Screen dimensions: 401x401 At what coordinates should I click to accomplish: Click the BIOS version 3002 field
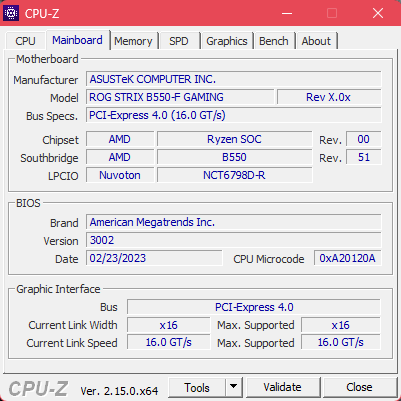tap(234, 240)
